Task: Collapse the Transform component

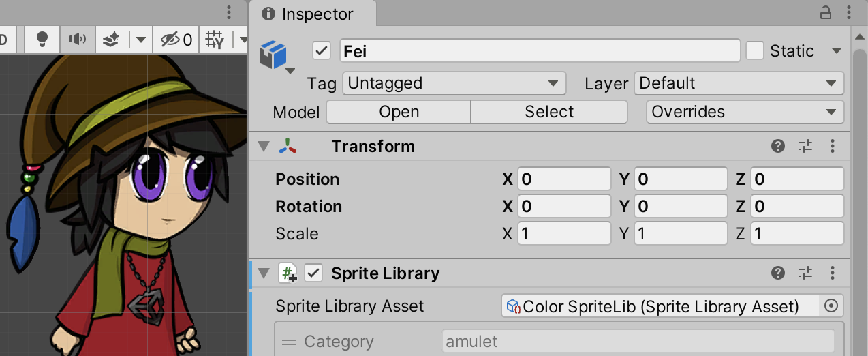Action: coord(264,146)
